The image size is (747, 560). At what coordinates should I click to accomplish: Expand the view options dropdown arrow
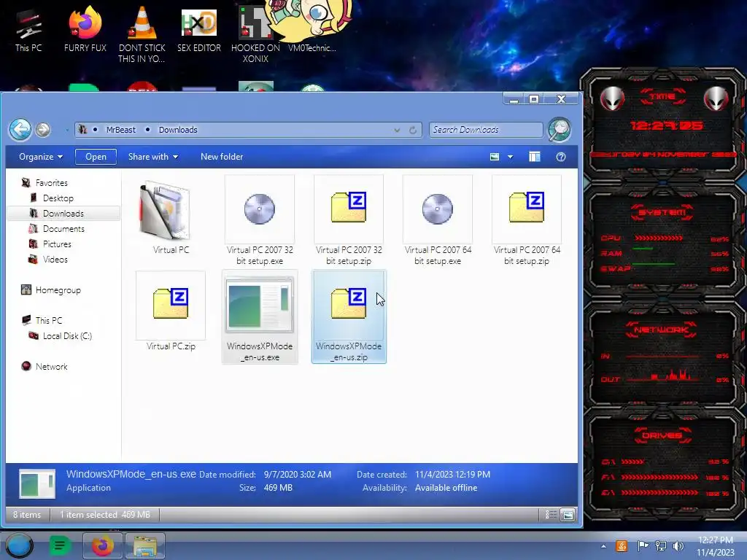tap(510, 157)
